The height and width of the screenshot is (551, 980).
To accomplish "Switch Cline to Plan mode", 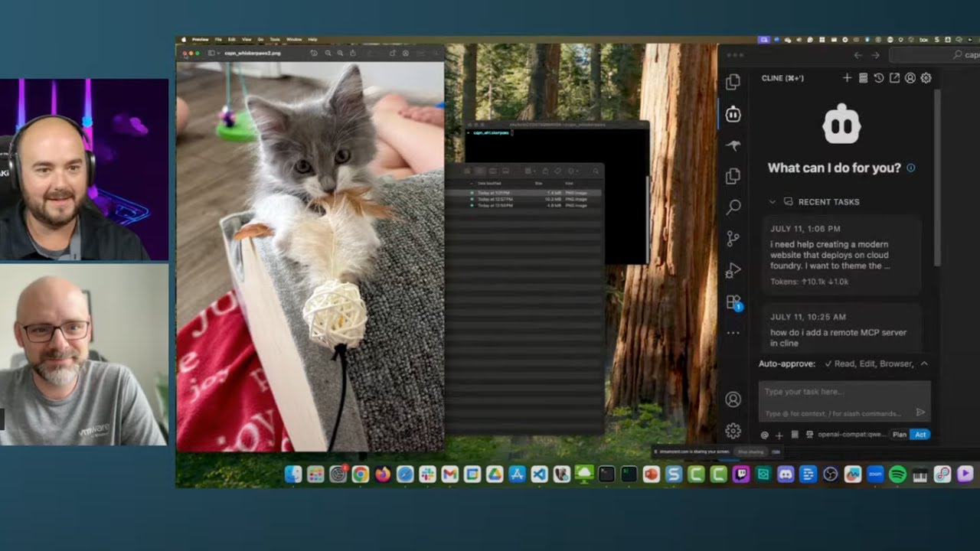I will tap(899, 435).
